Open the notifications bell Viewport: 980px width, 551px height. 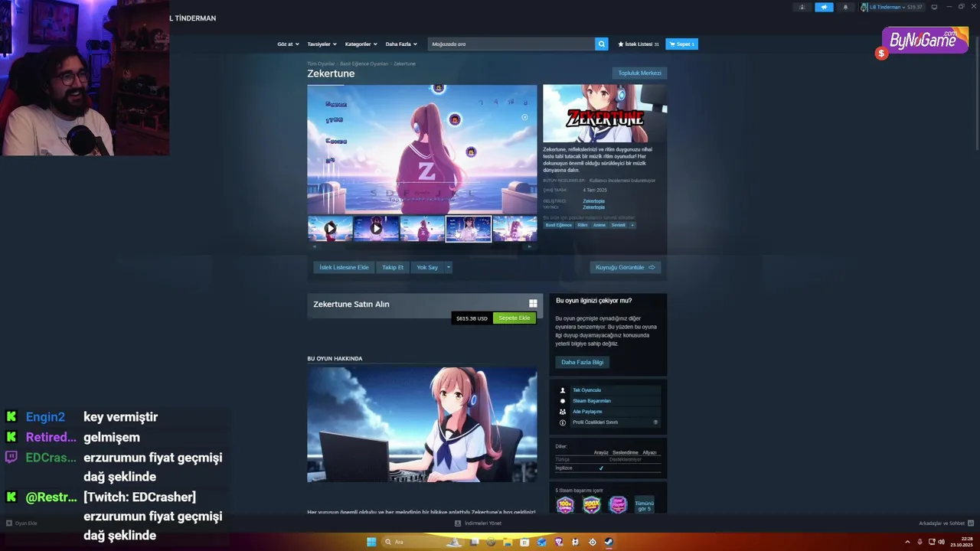pos(845,7)
